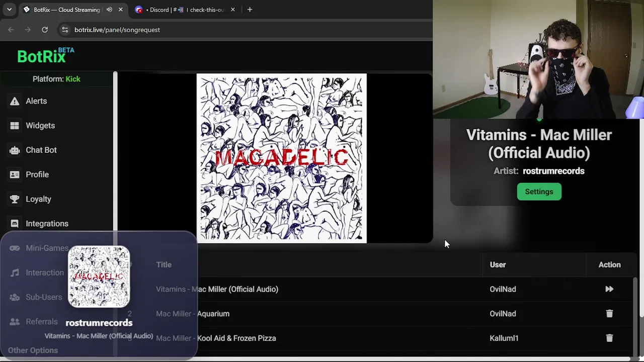This screenshot has width=644, height=362.
Task: Click the Loyalty trophy icon
Action: pos(15,199)
